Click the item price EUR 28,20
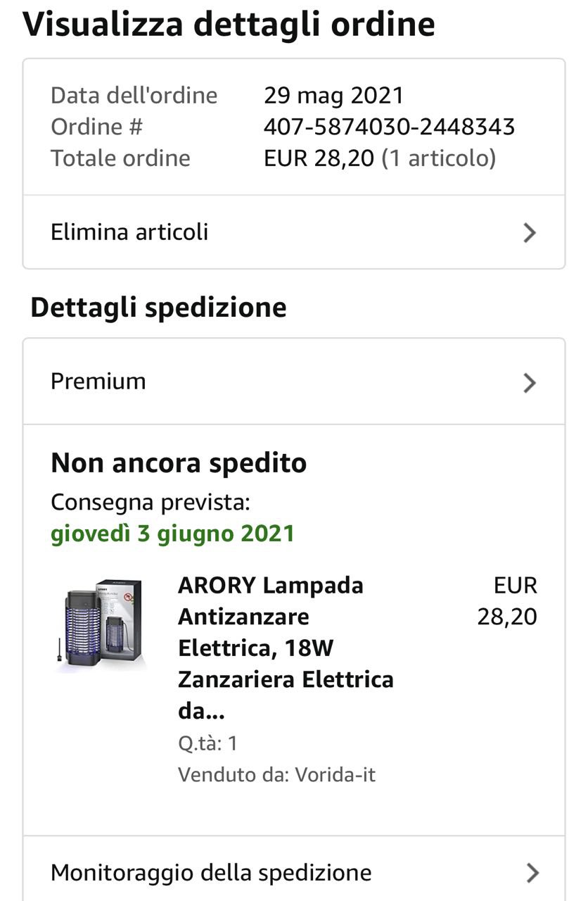The width and height of the screenshot is (588, 901). 507,601
